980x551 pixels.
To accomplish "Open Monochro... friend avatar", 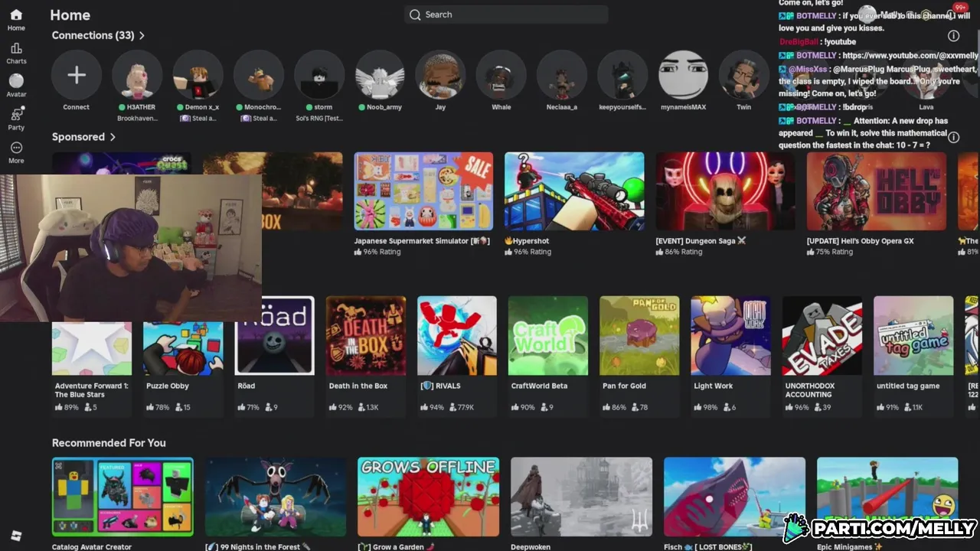I will pos(258,75).
